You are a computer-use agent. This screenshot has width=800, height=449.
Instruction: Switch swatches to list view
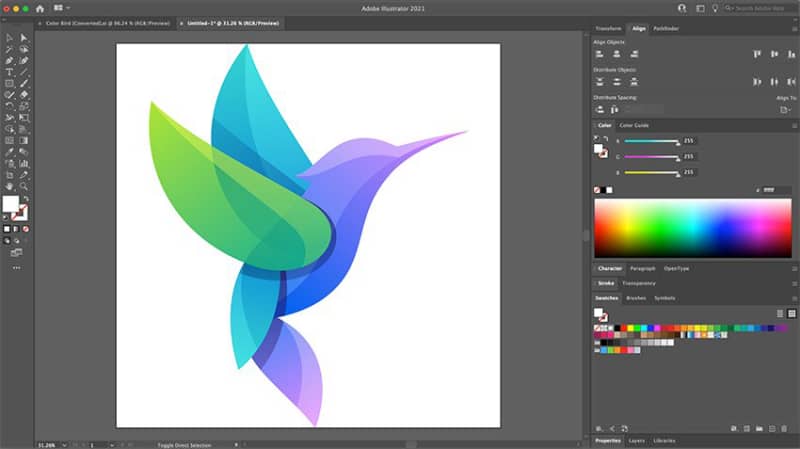(780, 314)
